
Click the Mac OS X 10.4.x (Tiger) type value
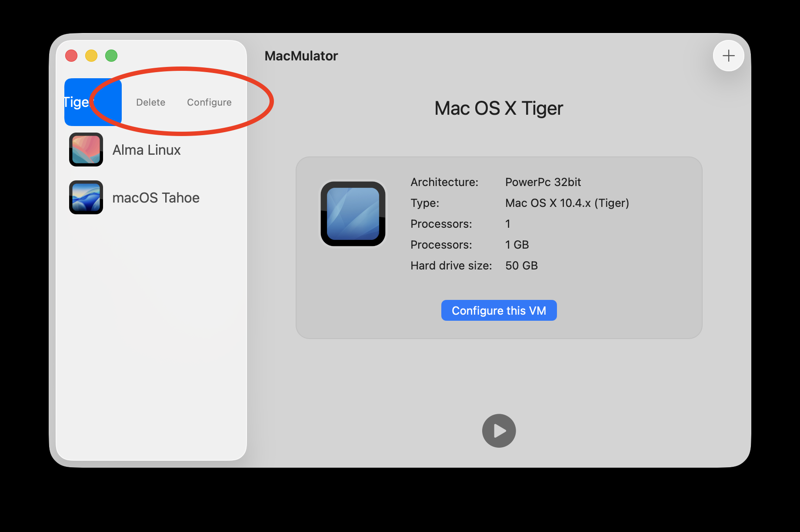(567, 203)
